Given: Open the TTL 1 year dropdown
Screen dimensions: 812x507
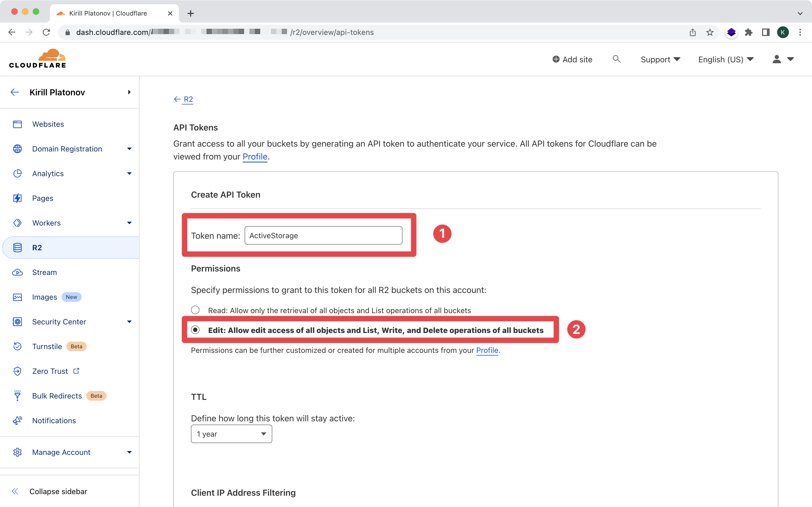Looking at the screenshot, I should click(231, 434).
